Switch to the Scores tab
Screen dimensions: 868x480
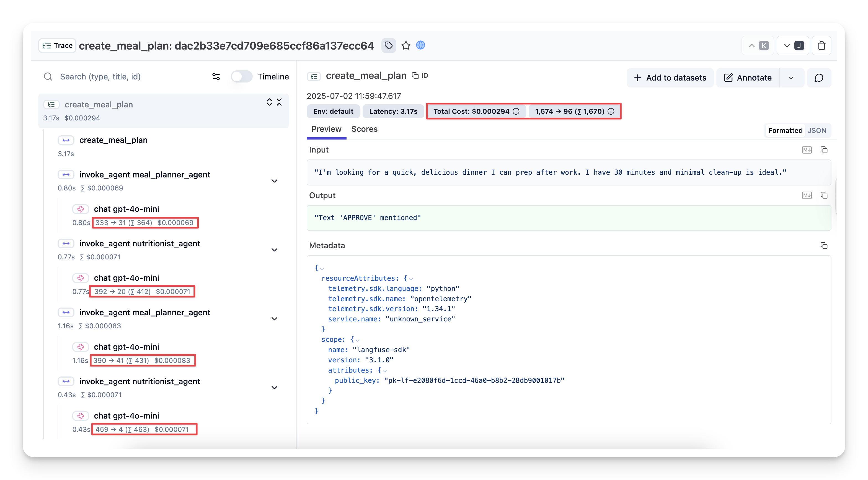click(364, 129)
